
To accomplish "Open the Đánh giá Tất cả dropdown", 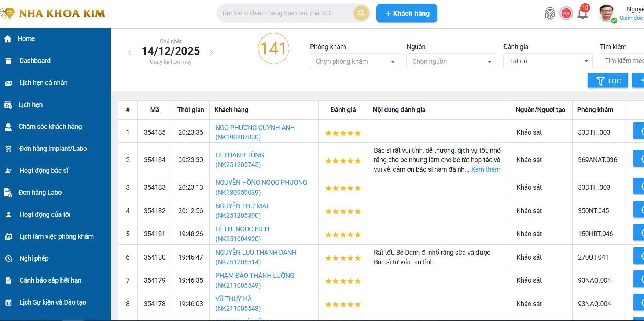I will [548, 61].
